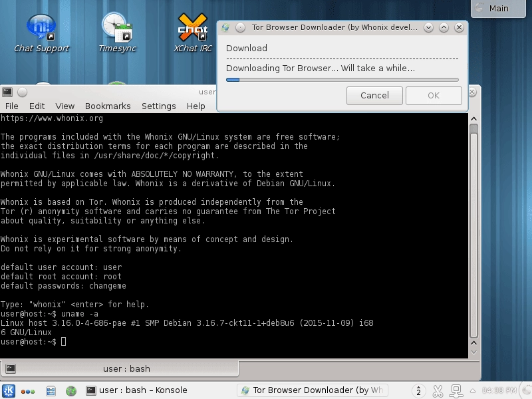Click the Main desktop toolbox button
This screenshot has height=399, width=532.
(x=498, y=9)
